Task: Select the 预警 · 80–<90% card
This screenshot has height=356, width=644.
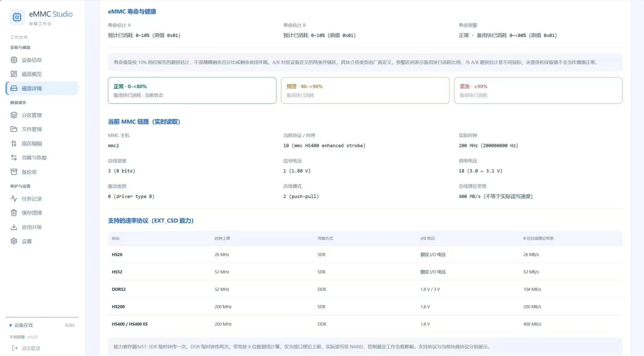Action: 365,90
